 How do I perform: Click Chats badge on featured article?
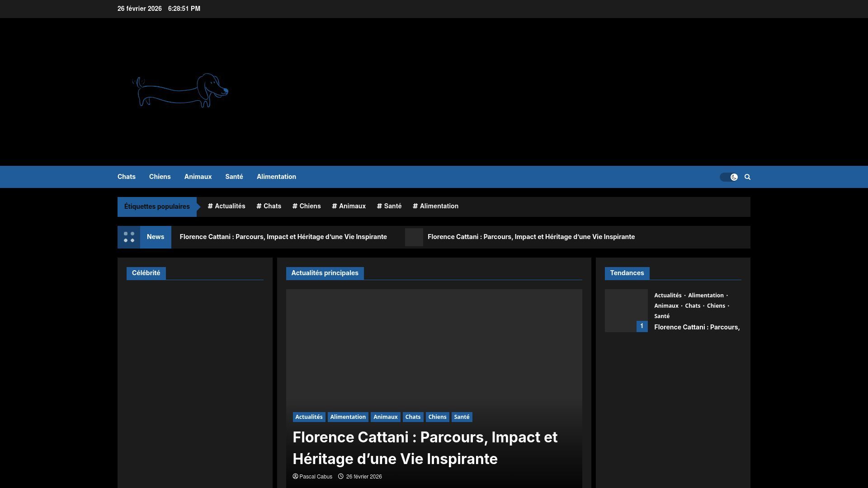[413, 417]
